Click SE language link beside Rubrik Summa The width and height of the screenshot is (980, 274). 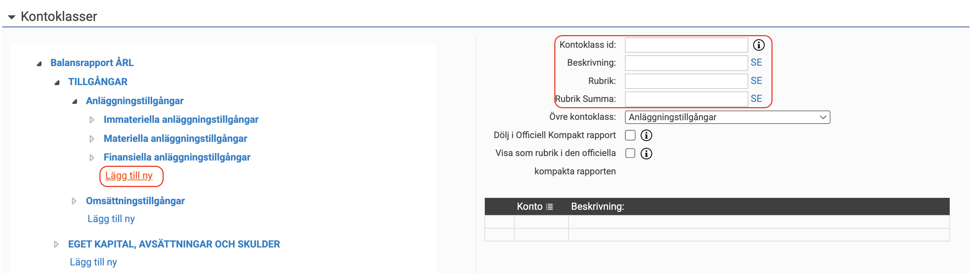[756, 99]
